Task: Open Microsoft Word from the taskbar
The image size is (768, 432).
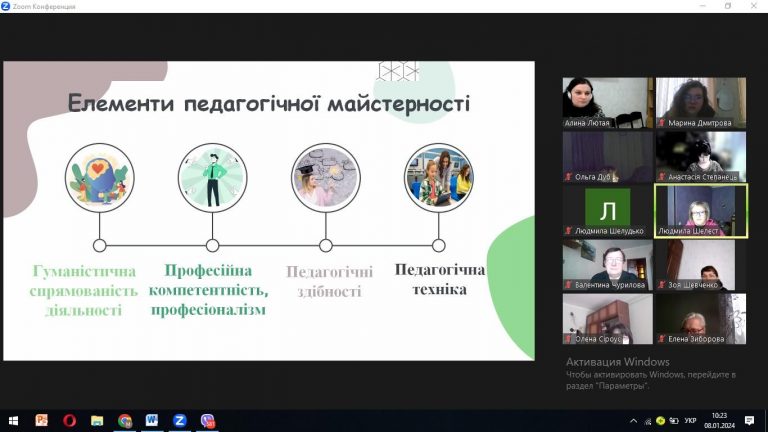Action: click(152, 420)
